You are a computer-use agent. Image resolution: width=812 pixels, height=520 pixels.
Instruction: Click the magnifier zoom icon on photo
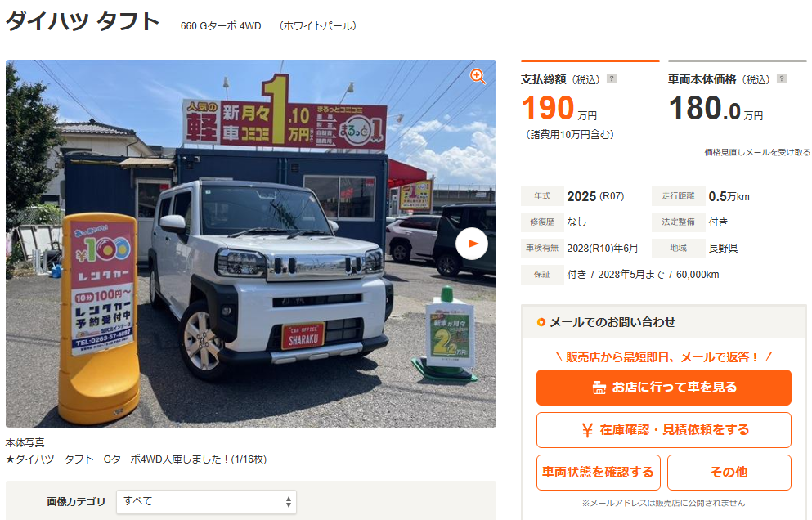478,77
